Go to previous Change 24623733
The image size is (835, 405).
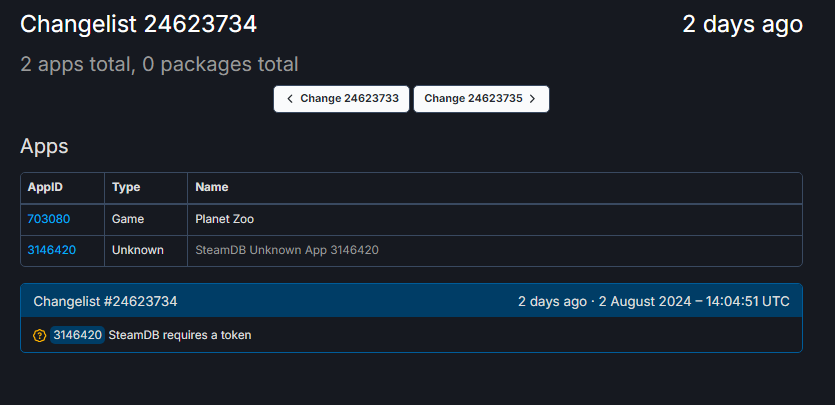(341, 99)
